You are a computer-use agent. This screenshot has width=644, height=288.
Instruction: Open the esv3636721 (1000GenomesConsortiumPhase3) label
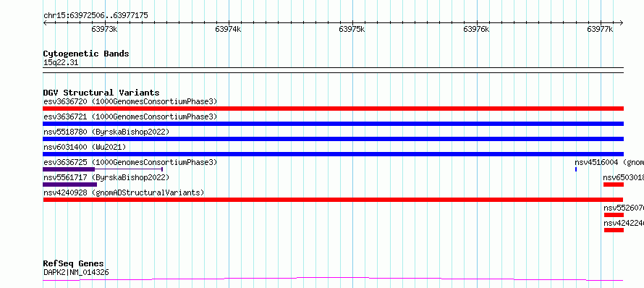130,117
